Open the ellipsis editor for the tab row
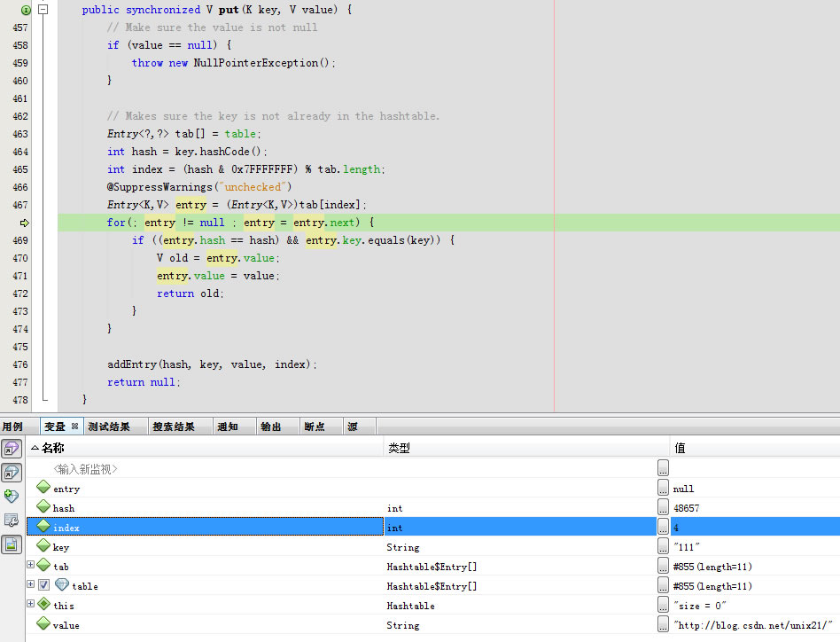 [663, 566]
